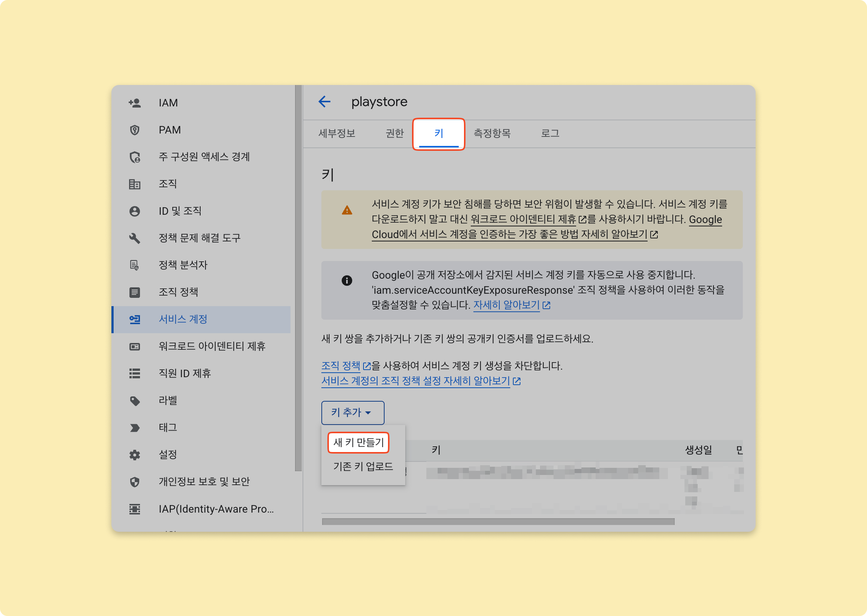The image size is (867, 616).
Task: Click the back arrow next to playstore
Action: click(324, 102)
